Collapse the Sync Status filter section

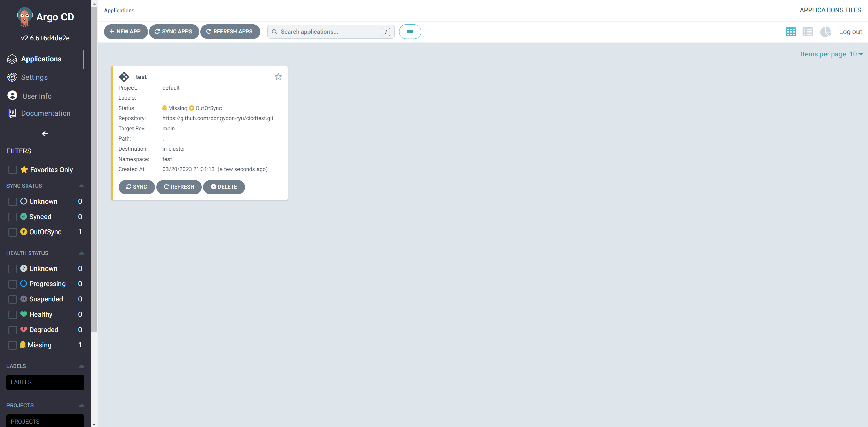81,186
